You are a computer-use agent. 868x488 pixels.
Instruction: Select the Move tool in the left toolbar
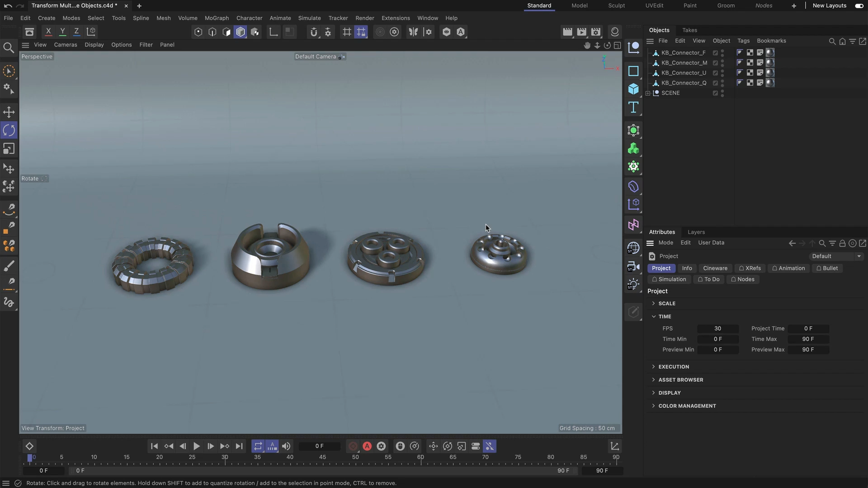tap(9, 112)
